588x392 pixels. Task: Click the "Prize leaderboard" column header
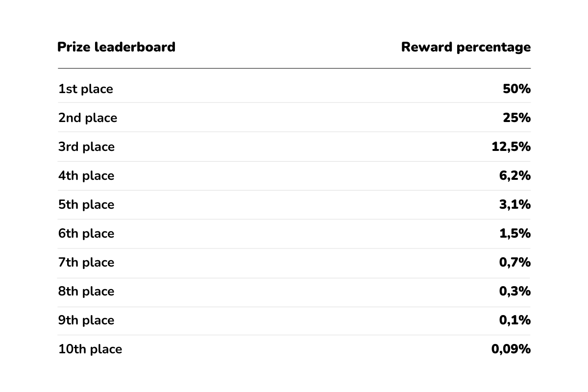[x=116, y=47]
